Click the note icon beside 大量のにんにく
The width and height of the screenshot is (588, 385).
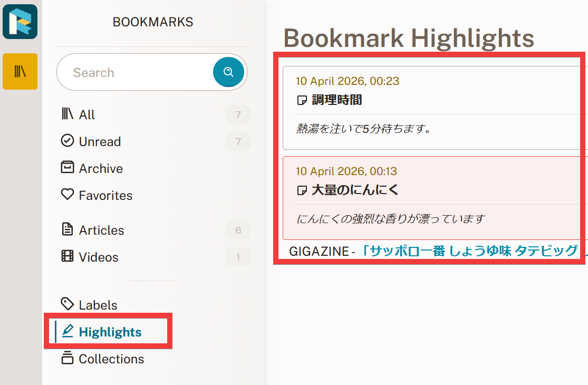coord(302,190)
